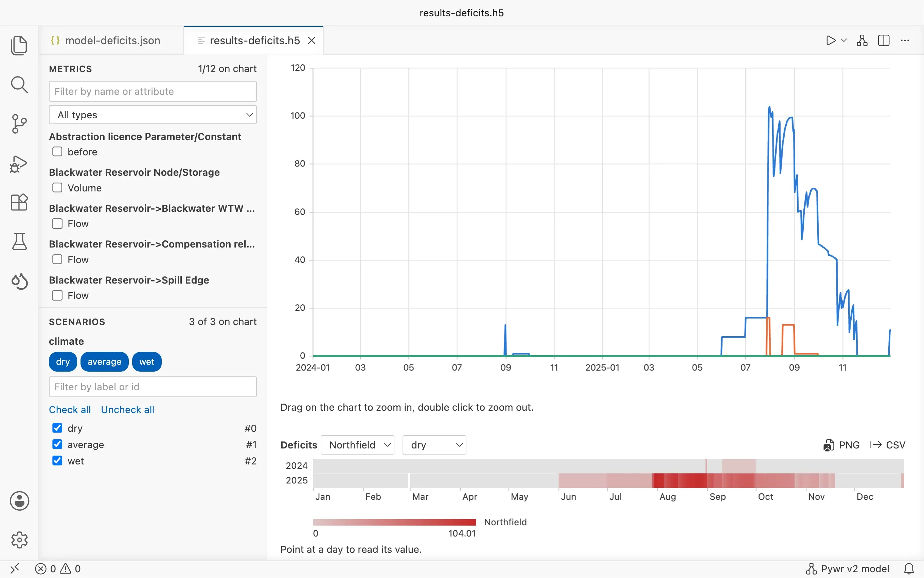Open the notifications bell
The image size is (924, 578).
(x=909, y=569)
